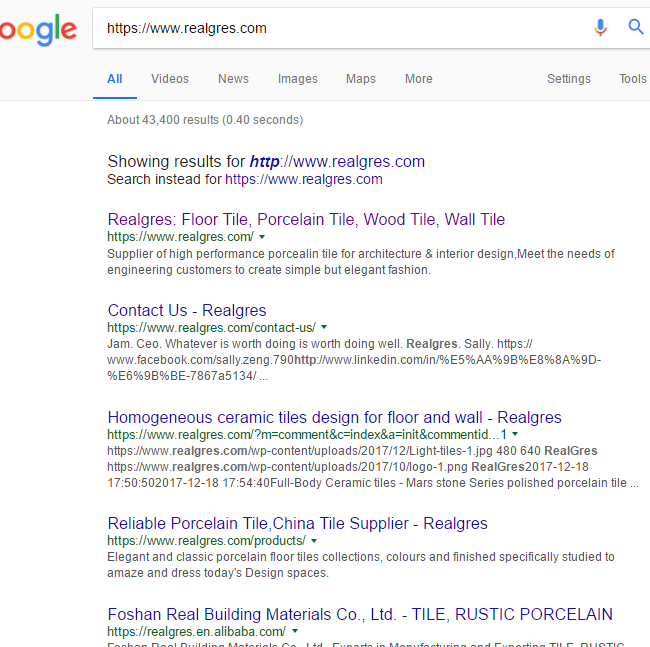Open dropdown arrow beside realgres.en.alibaba.com URL
Image resolution: width=650 pixels, height=647 pixels.
pos(295,632)
